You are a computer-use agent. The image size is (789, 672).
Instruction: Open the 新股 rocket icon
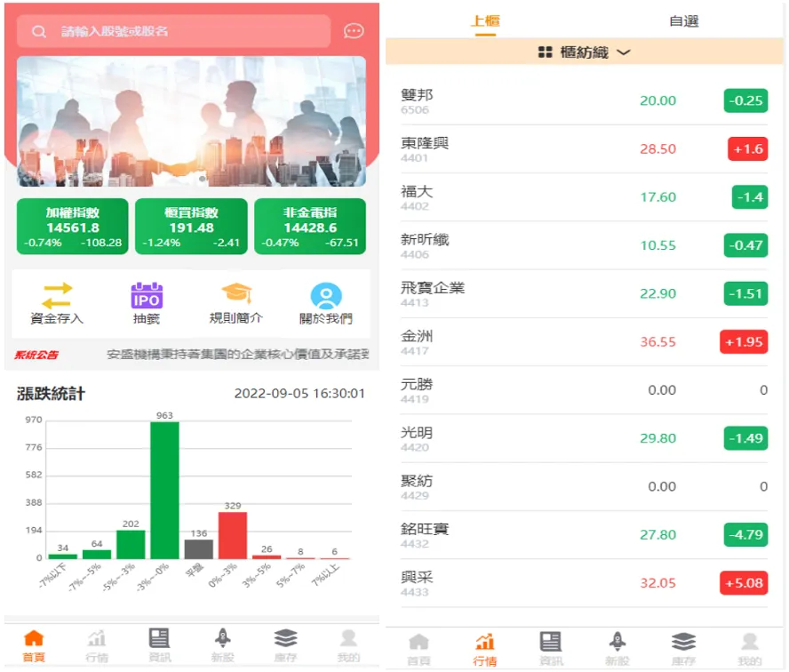click(x=222, y=638)
